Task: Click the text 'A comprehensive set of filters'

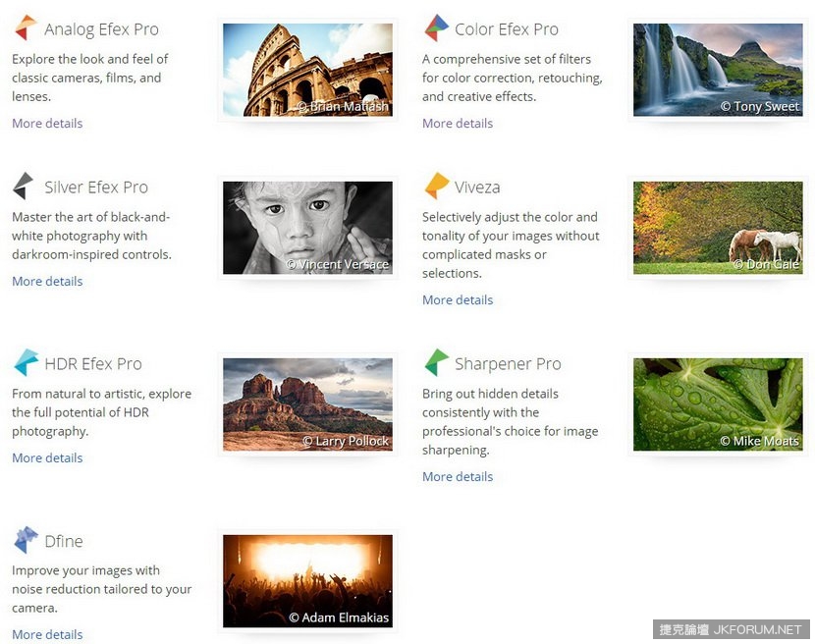Action: pyautogui.click(x=507, y=59)
